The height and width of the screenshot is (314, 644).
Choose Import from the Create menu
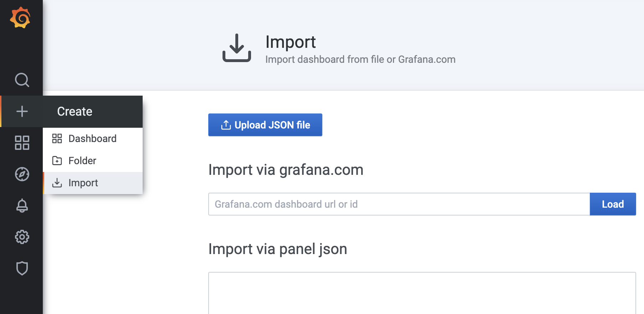[93, 183]
